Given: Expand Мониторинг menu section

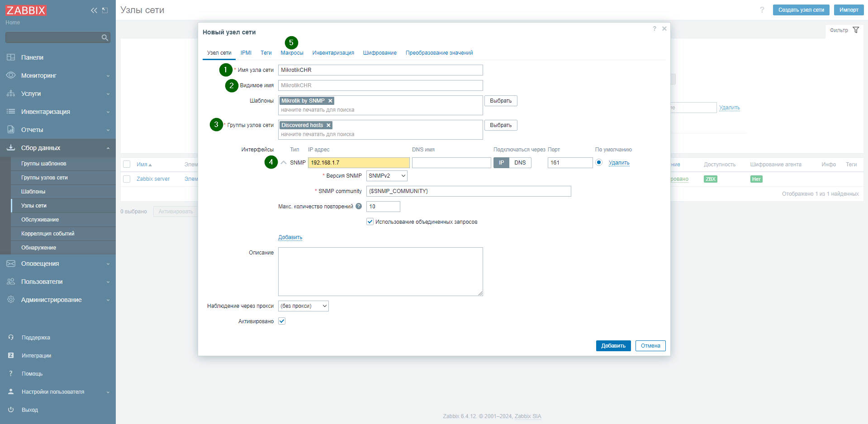Looking at the screenshot, I should (108, 75).
